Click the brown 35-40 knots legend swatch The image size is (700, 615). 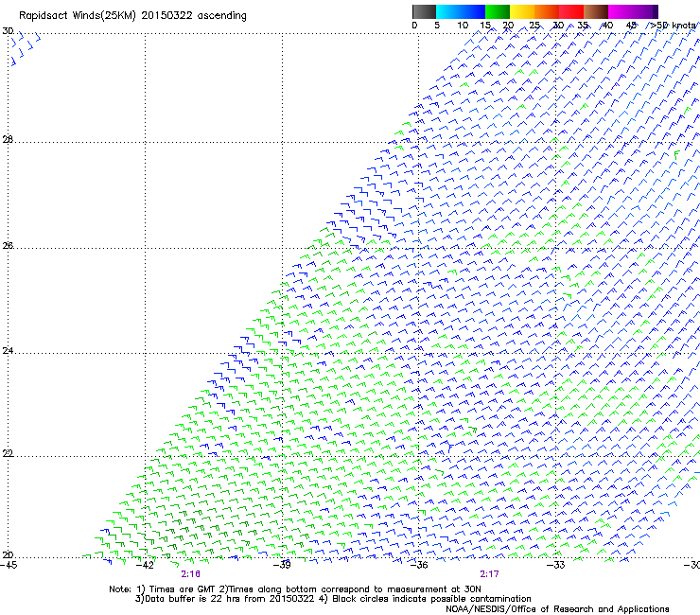tap(596, 11)
